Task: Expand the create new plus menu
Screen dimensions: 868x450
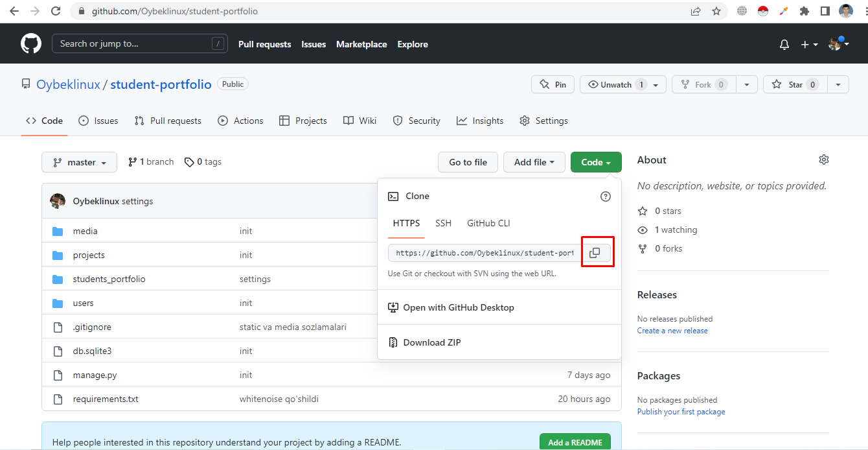Action: pos(808,45)
